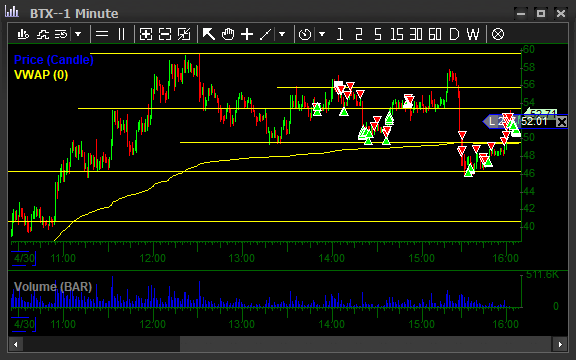Select the horizontal line tool
The width and height of the screenshot is (576, 360).
102,35
